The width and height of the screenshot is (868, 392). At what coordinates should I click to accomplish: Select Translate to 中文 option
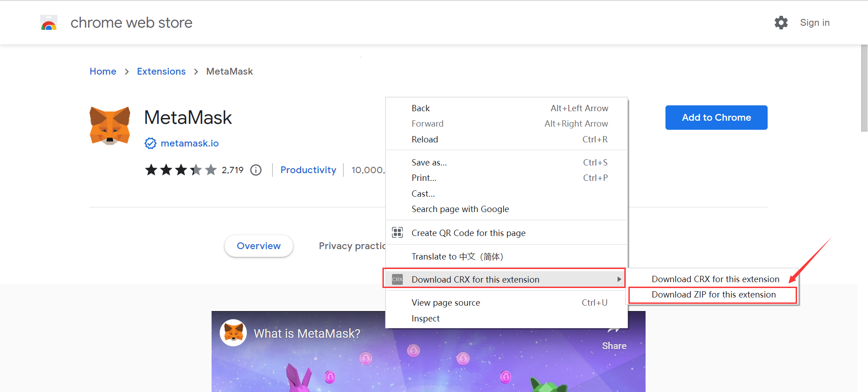(506, 256)
